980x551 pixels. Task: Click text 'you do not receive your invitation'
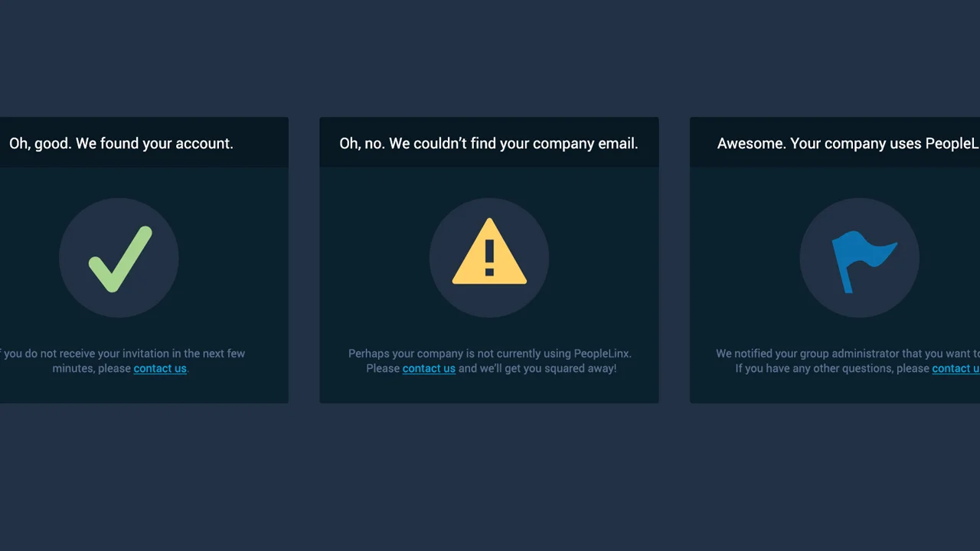[86, 354]
